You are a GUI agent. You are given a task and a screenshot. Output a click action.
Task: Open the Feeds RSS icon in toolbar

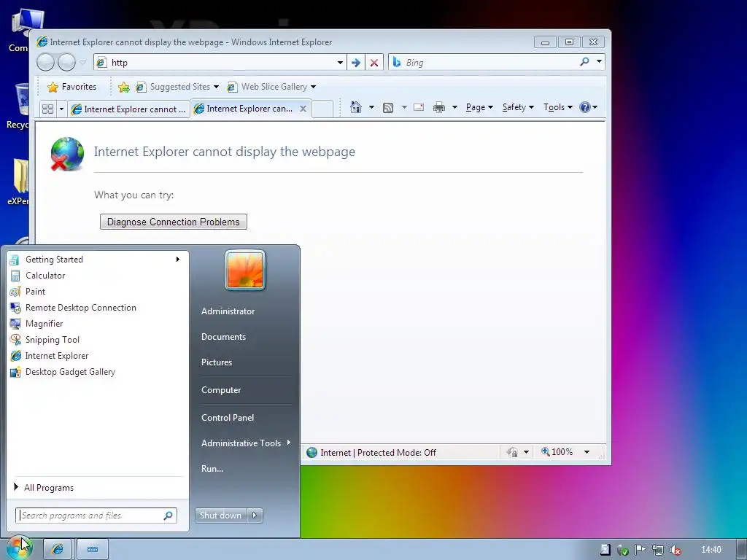(x=388, y=108)
